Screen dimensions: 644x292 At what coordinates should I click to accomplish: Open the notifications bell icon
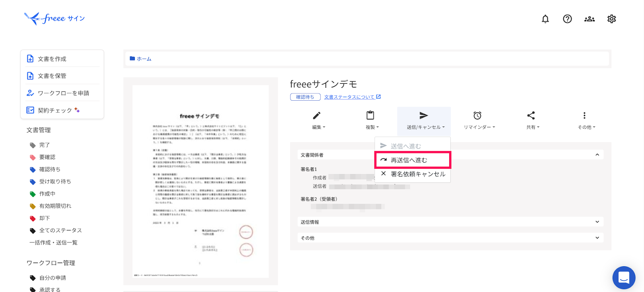tap(545, 19)
